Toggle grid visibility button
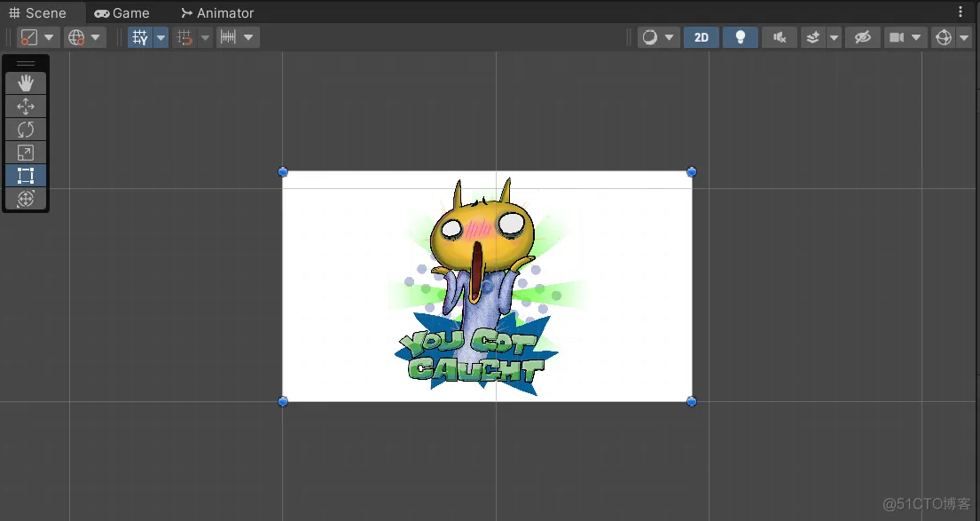Image resolution: width=980 pixels, height=521 pixels. point(140,37)
